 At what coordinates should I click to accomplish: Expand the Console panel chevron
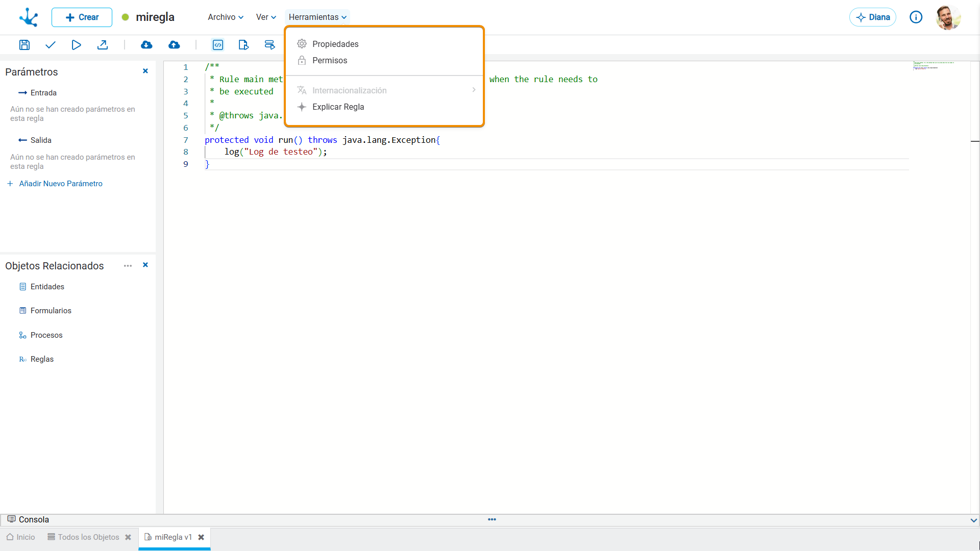973,520
